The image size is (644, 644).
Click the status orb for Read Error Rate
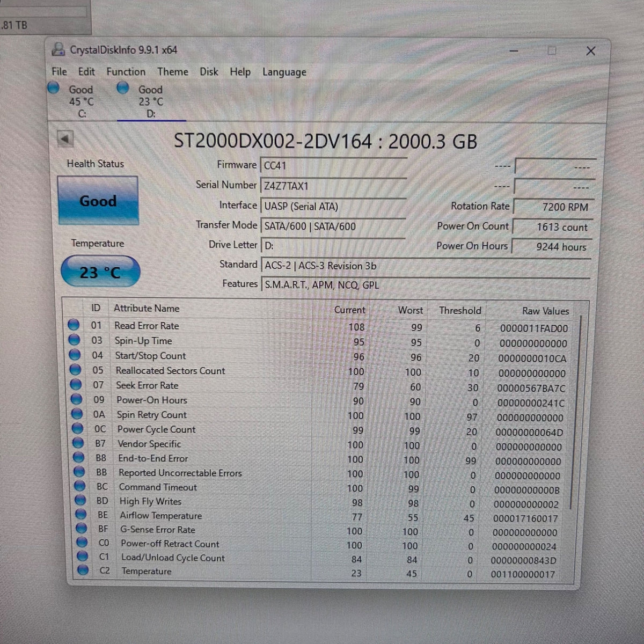click(x=74, y=325)
